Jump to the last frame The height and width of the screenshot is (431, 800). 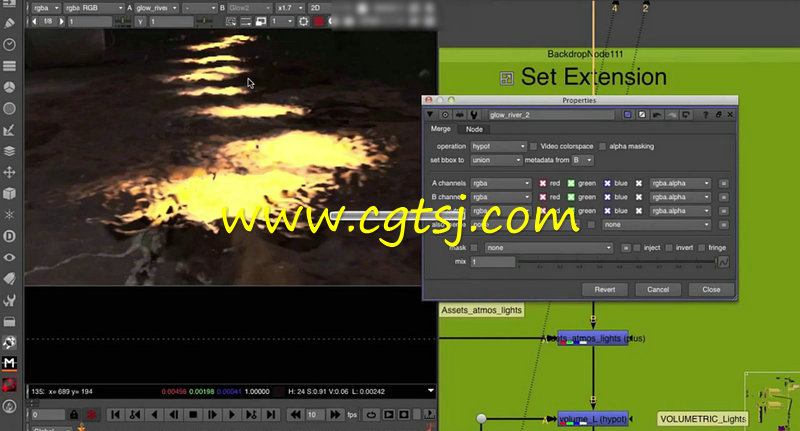tap(271, 415)
